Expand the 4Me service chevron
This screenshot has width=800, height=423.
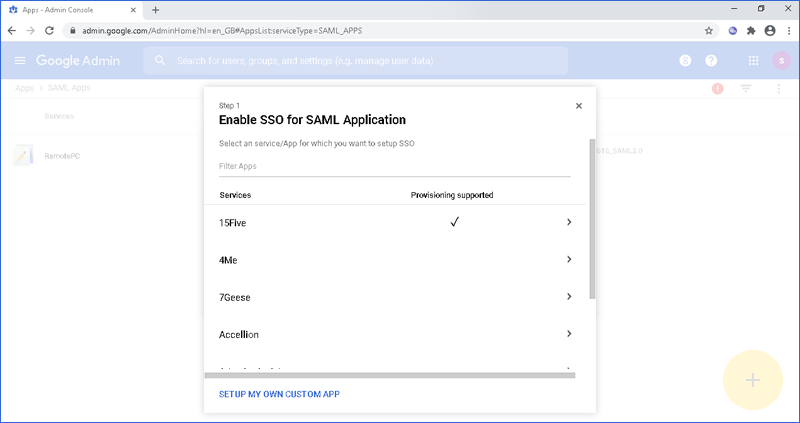(x=569, y=259)
